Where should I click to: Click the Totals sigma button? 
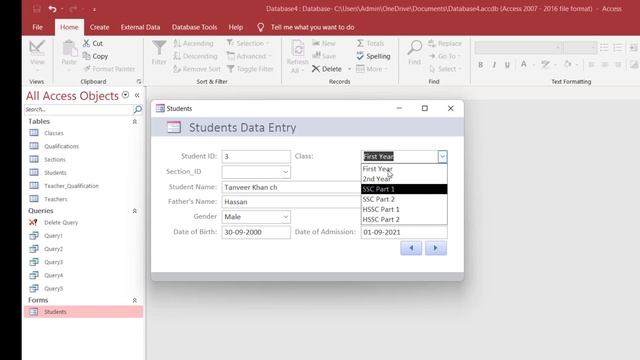click(x=370, y=43)
